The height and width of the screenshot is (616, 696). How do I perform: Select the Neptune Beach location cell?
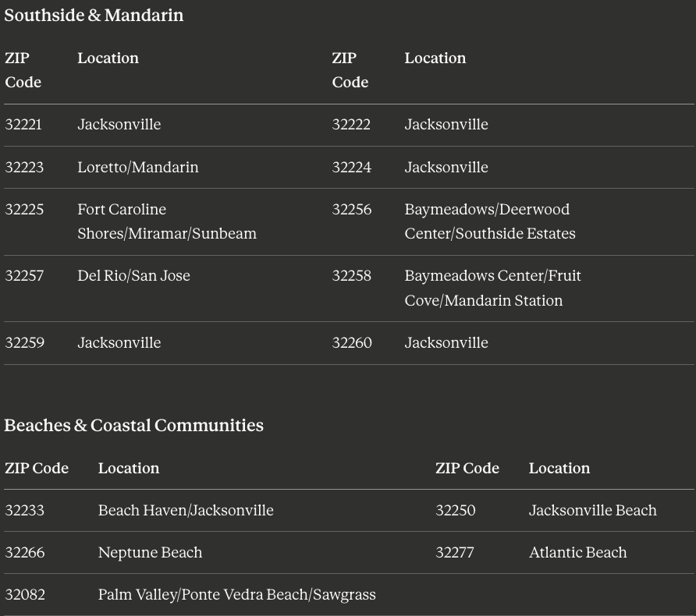[x=150, y=553]
